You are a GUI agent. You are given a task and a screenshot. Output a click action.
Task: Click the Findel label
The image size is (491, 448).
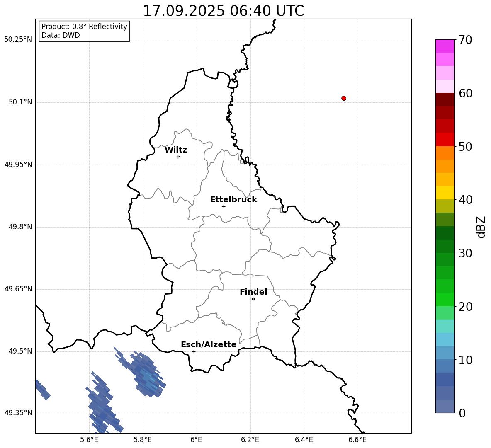[x=253, y=292]
